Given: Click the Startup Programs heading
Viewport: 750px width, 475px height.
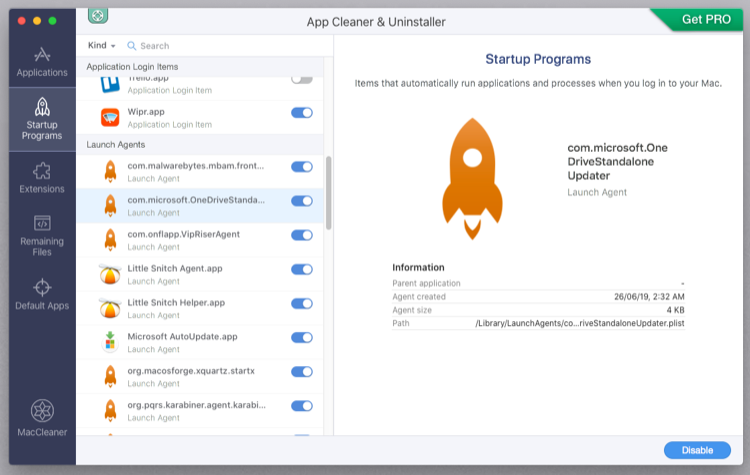Looking at the screenshot, I should [x=538, y=59].
